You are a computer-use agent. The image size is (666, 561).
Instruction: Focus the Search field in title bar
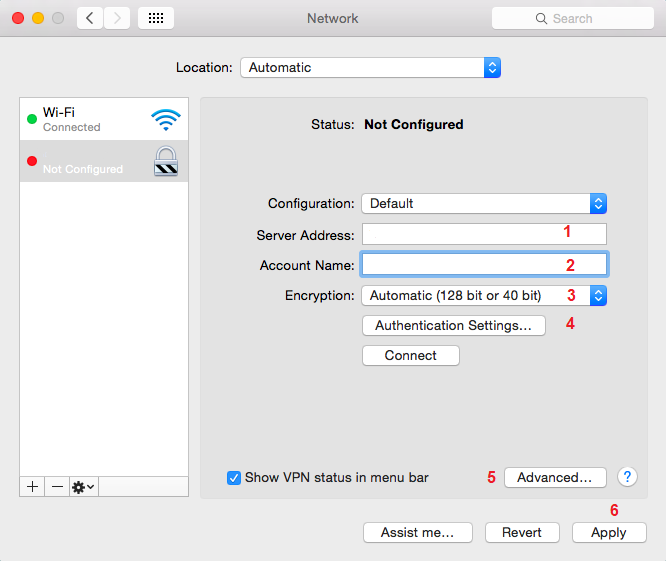[572, 18]
